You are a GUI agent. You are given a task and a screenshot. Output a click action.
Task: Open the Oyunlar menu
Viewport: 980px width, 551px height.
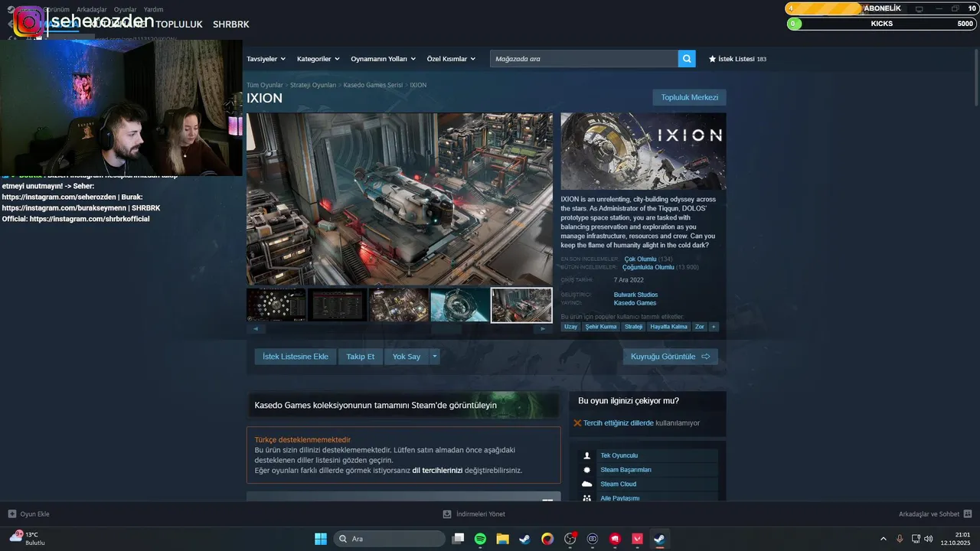coord(125,9)
